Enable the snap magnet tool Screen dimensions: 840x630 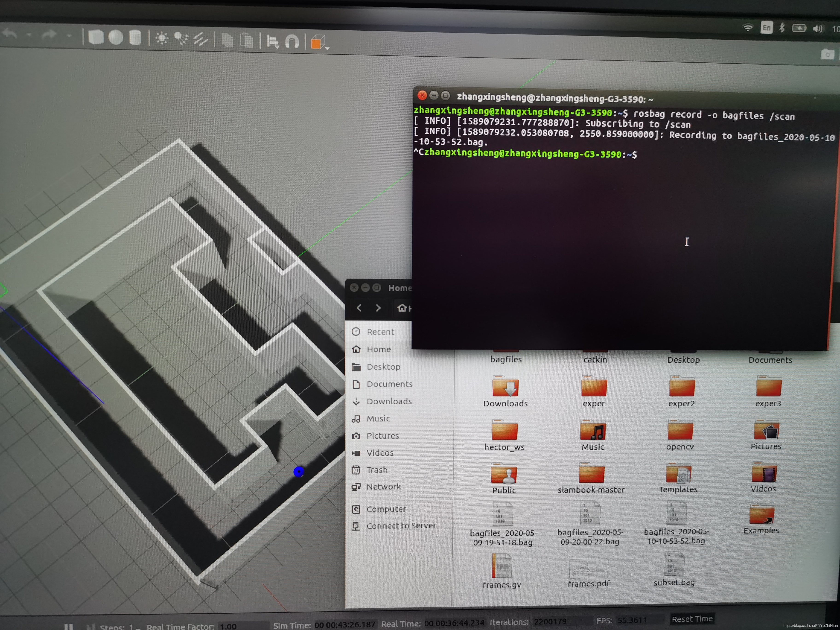[x=292, y=41]
